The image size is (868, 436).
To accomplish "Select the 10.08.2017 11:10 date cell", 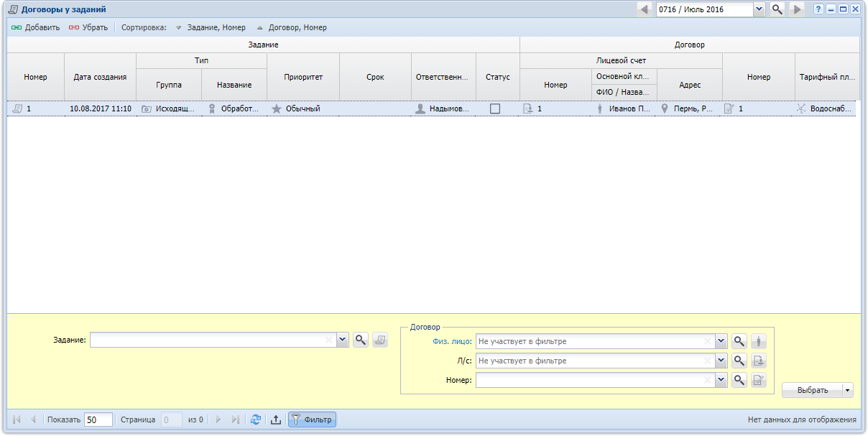I will click(x=101, y=108).
